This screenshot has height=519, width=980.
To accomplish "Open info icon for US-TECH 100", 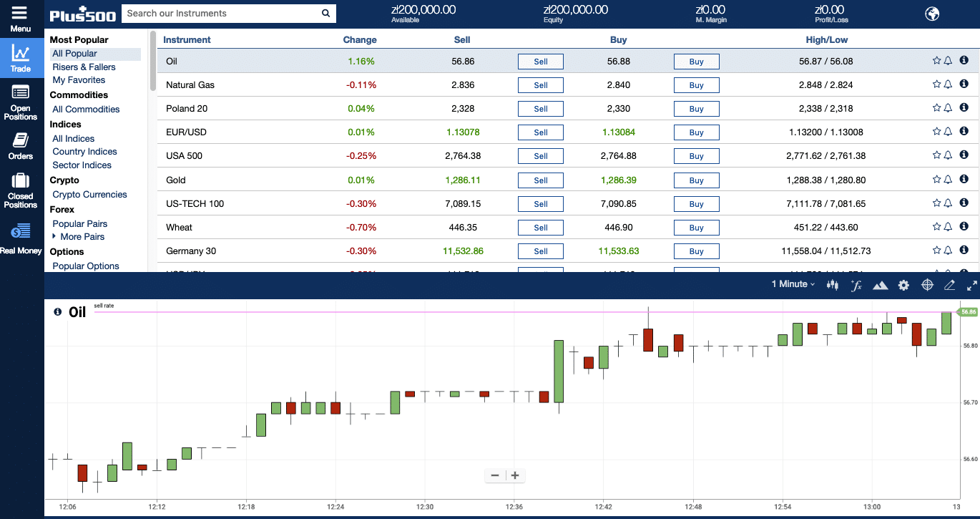I will 964,203.
